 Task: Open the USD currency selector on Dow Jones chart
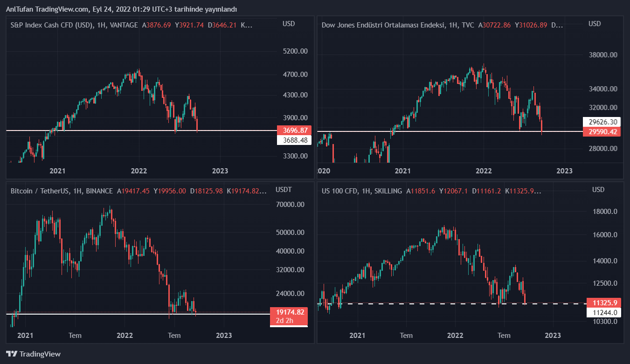(595, 24)
